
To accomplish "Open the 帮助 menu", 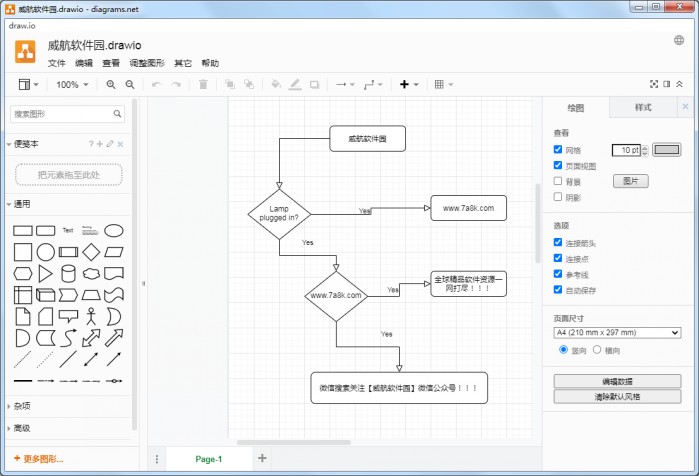I will [210, 63].
